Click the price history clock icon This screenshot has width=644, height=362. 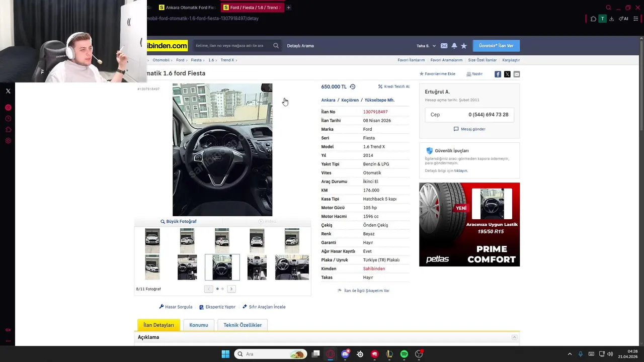[352, 86]
